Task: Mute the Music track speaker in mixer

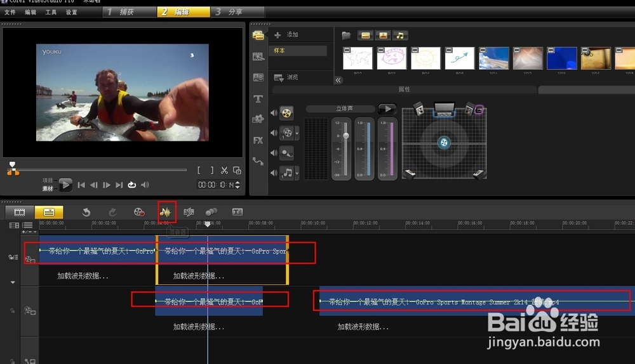Action: (274, 173)
